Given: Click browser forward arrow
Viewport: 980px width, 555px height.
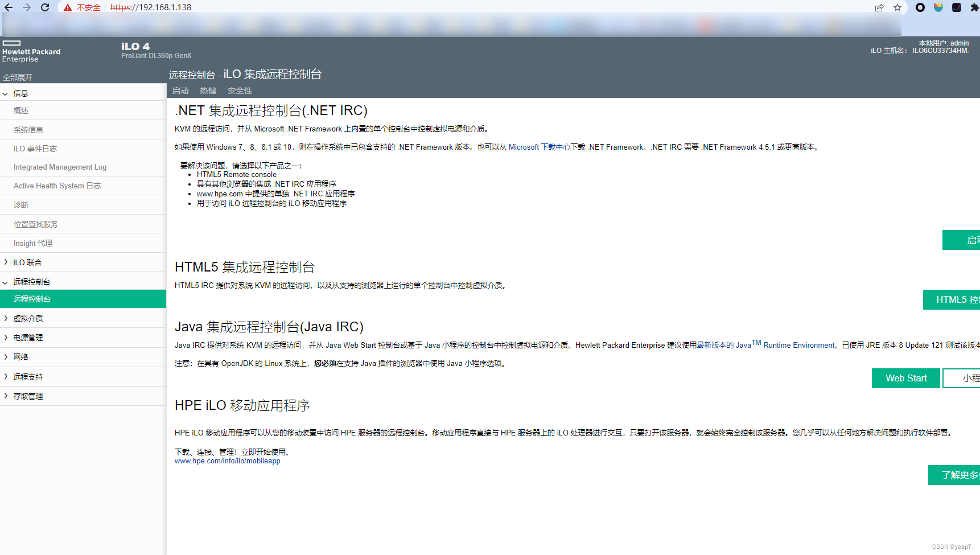Looking at the screenshot, I should 26,7.
